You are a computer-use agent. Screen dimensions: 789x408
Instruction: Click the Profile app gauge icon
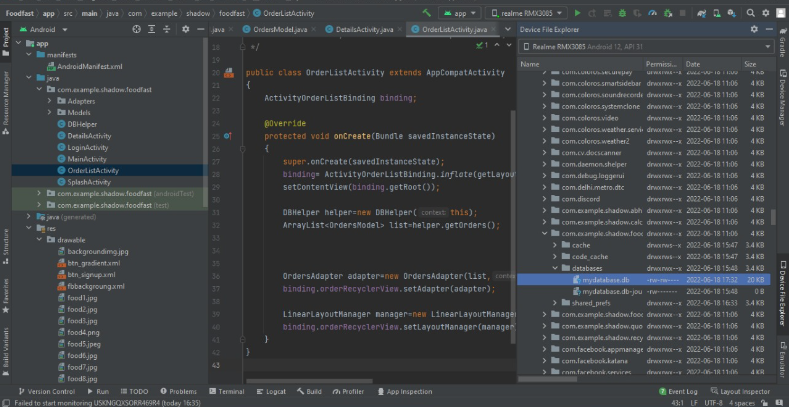click(x=653, y=13)
